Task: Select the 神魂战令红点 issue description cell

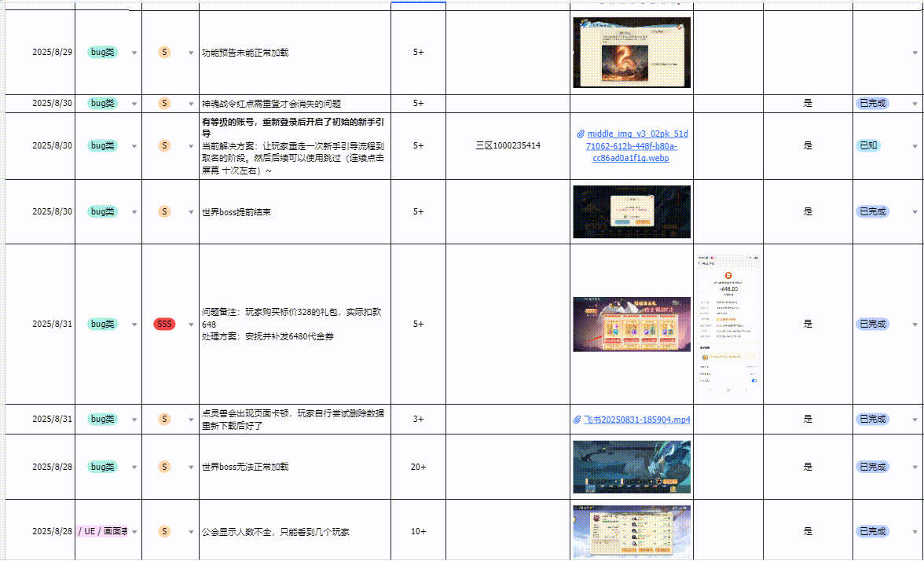Action: [295, 104]
